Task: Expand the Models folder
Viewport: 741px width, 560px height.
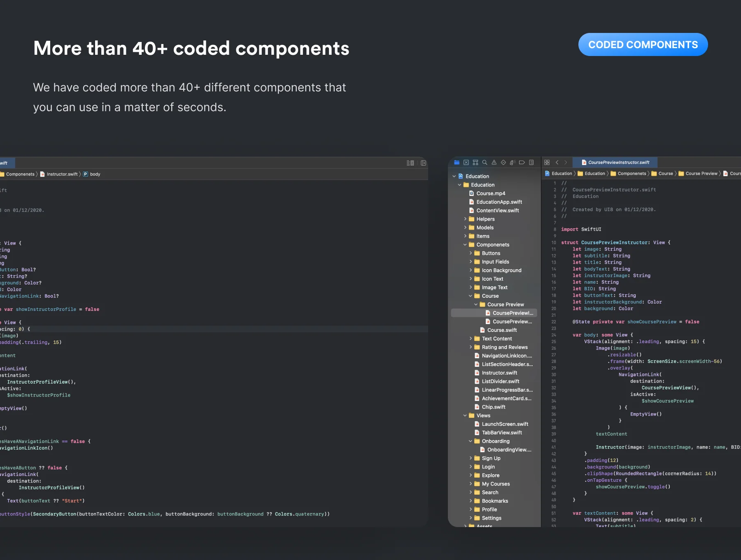Action: pyautogui.click(x=465, y=228)
